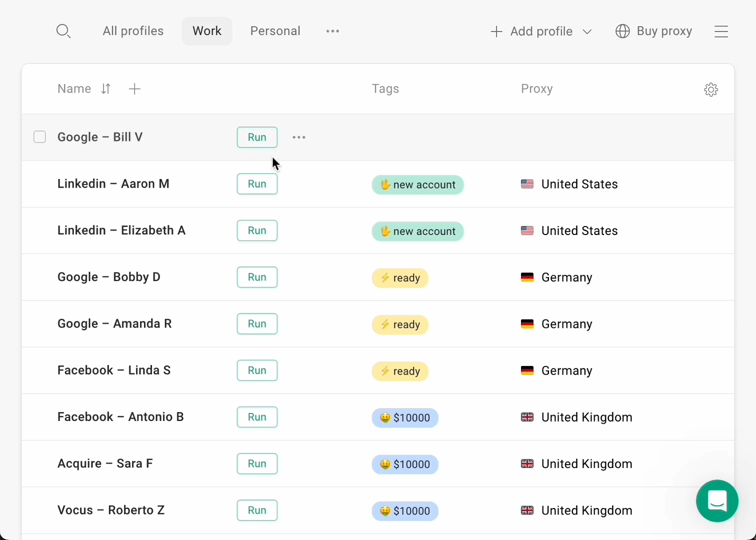This screenshot has width=756, height=540.
Task: Select the United Kingdom proxy for Roberto Z
Action: pos(576,510)
